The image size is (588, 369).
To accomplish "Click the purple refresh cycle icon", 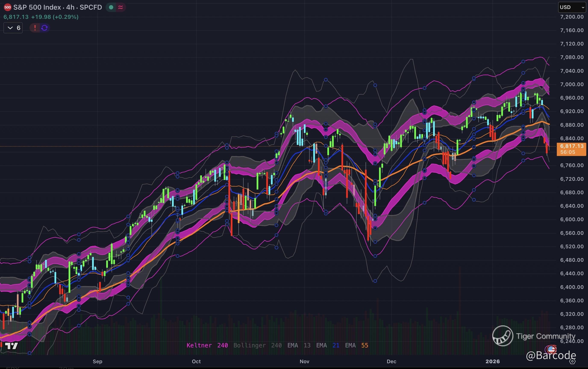I will [x=44, y=28].
